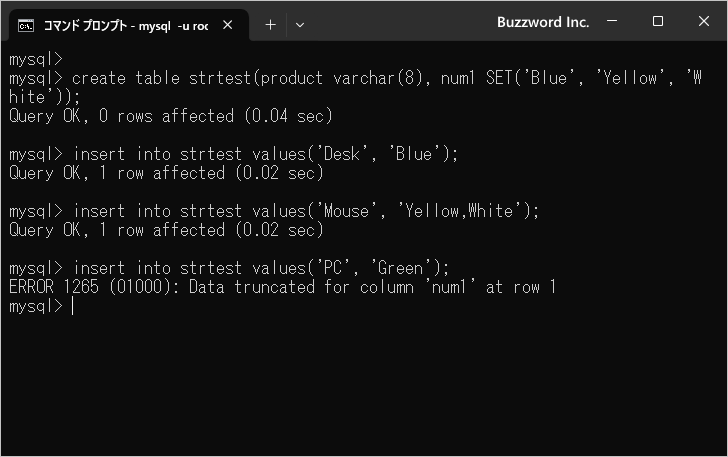Screen dimensions: 728x457
Task: Click the create table strtest command line
Action: (x=355, y=87)
